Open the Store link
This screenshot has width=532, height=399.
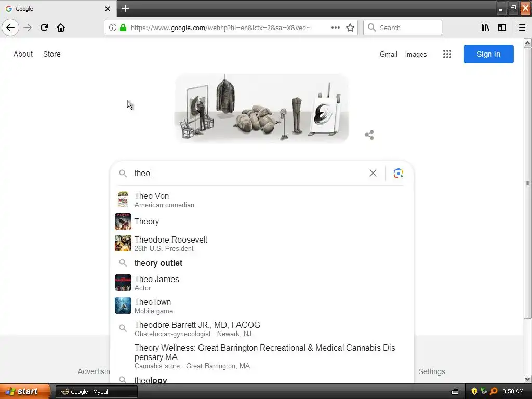52,54
